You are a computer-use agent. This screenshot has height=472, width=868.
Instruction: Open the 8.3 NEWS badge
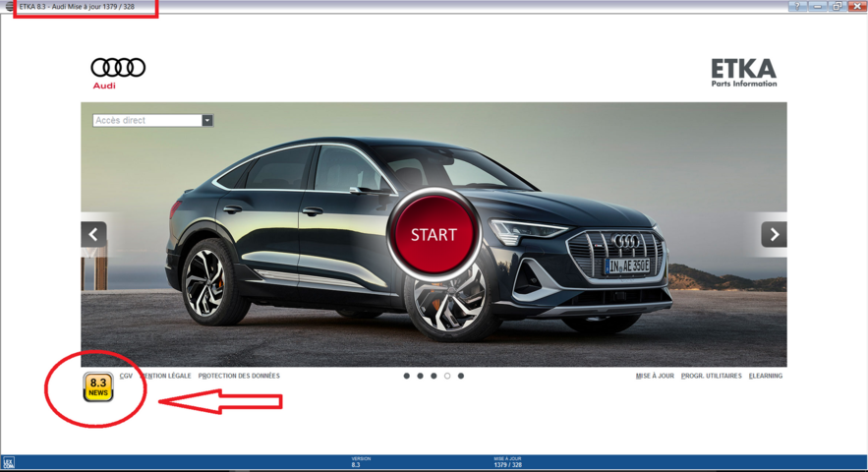click(98, 386)
